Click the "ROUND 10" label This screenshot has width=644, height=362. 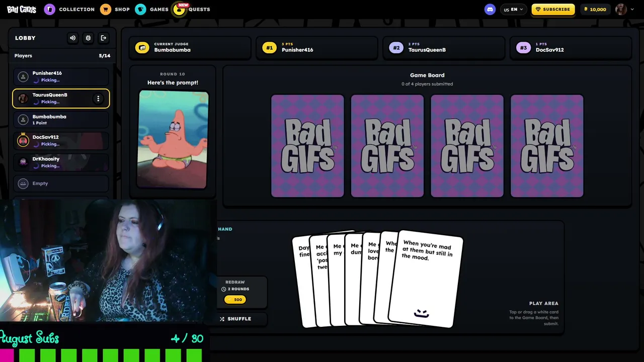[x=173, y=74]
